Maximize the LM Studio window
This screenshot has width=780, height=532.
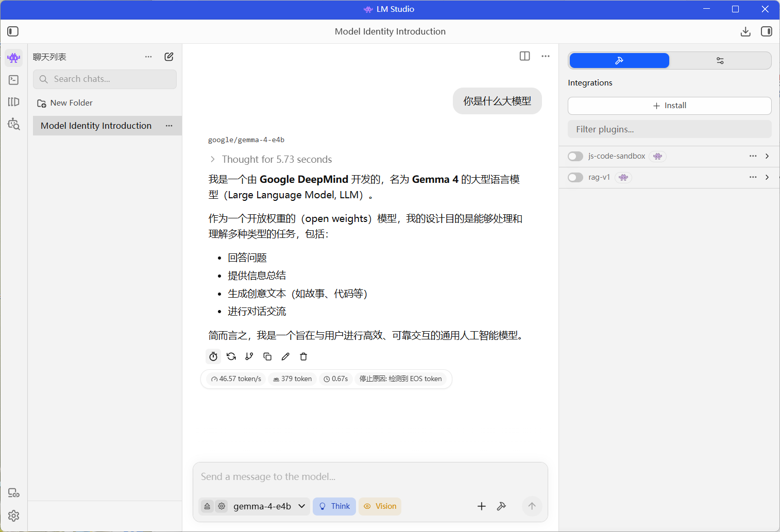(736, 9)
